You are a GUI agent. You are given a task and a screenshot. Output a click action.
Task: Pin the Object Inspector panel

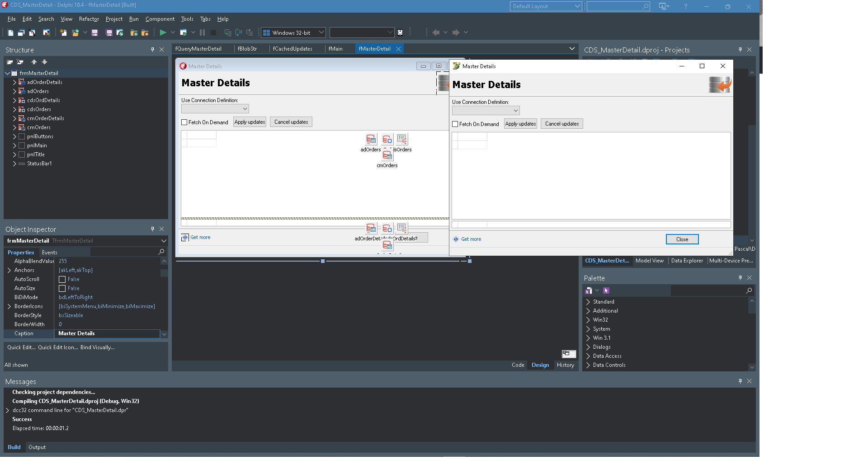152,229
